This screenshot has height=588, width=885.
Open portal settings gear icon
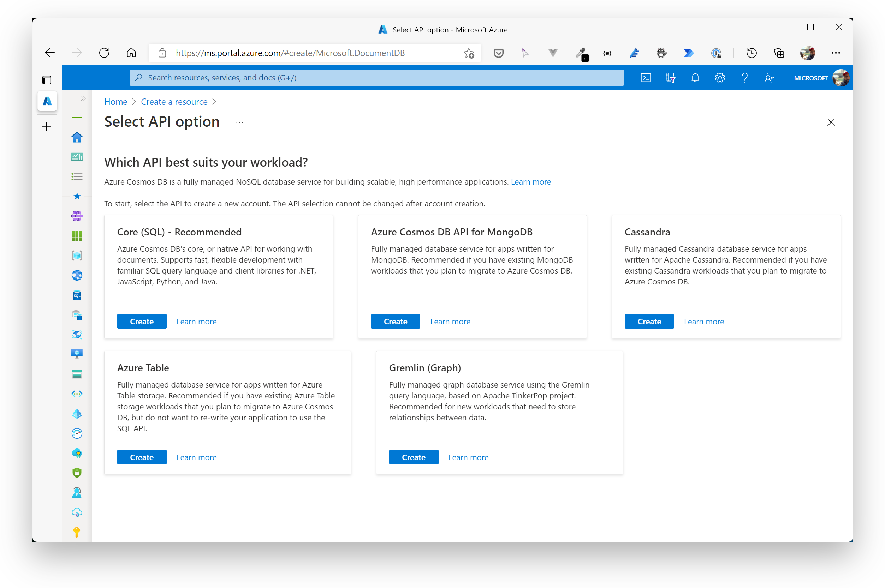click(x=720, y=78)
